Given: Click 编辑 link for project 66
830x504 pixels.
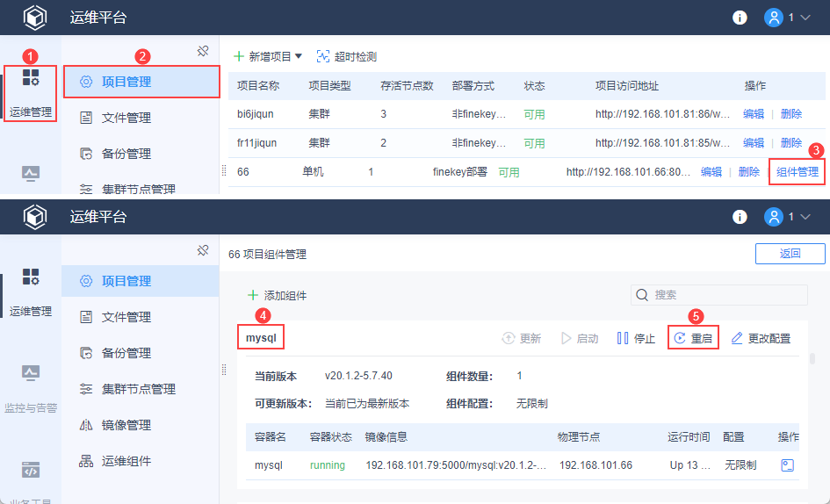Looking at the screenshot, I should click(711, 171).
